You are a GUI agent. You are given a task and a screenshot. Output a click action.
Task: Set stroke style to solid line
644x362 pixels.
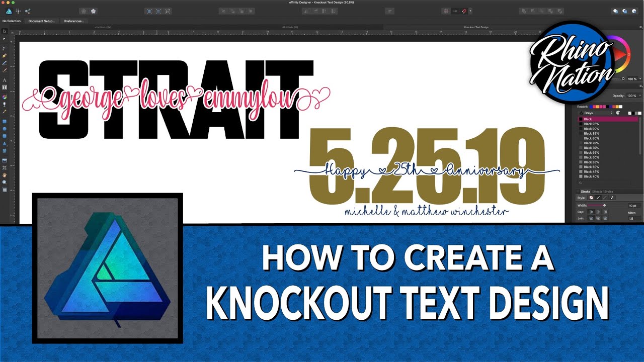(x=598, y=198)
